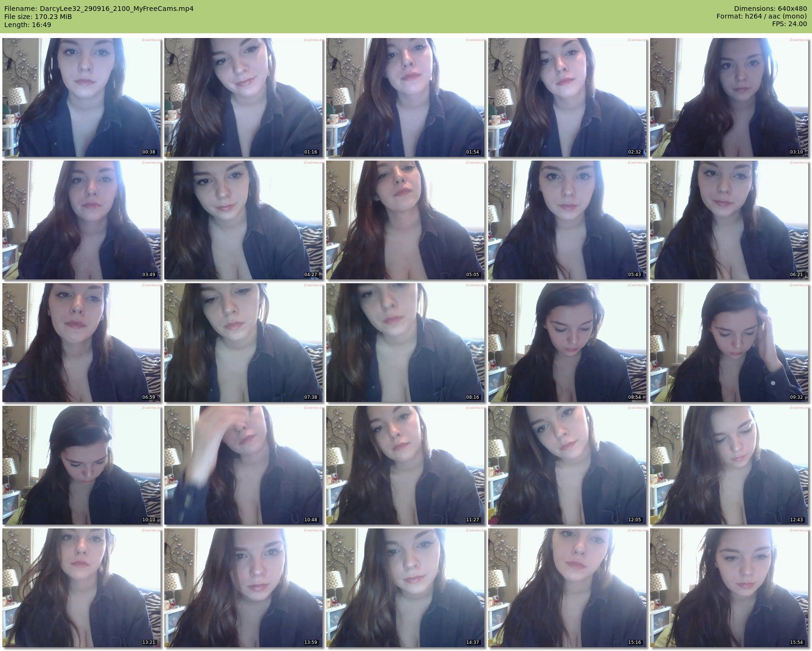Select the thumbnail timestamped 09:32
Image resolution: width=812 pixels, height=651 pixels.
729,343
